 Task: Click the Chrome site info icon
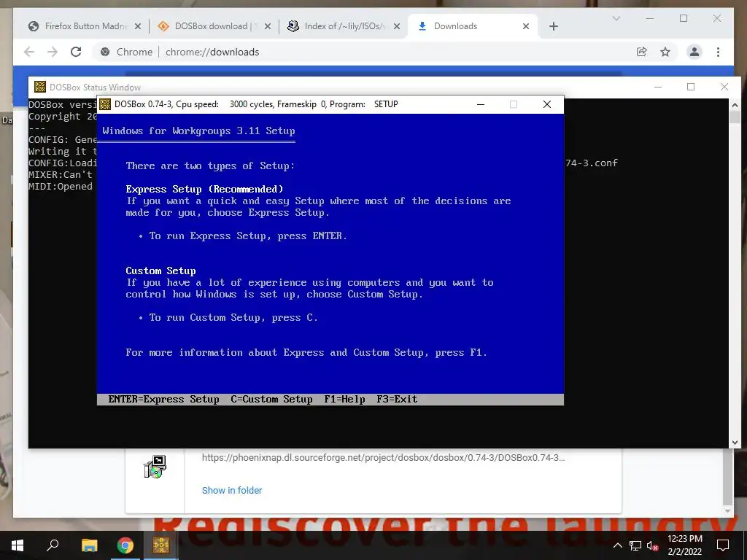click(x=105, y=52)
